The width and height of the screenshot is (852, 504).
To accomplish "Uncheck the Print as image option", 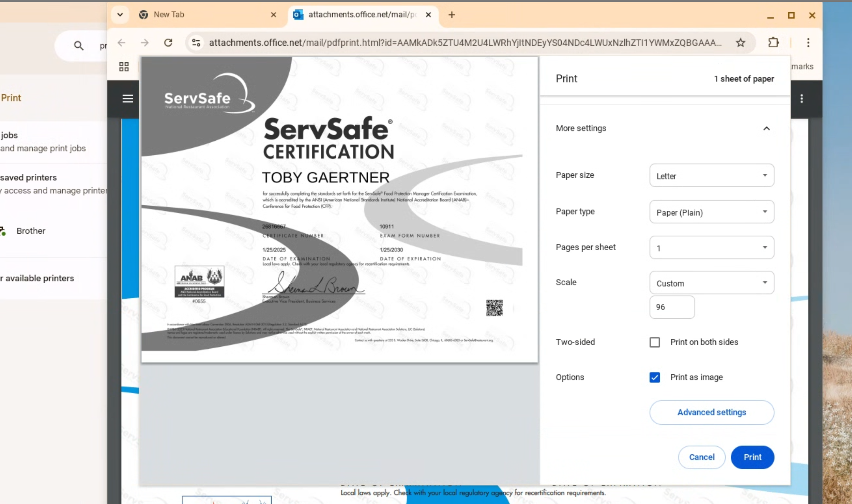I will coord(654,377).
